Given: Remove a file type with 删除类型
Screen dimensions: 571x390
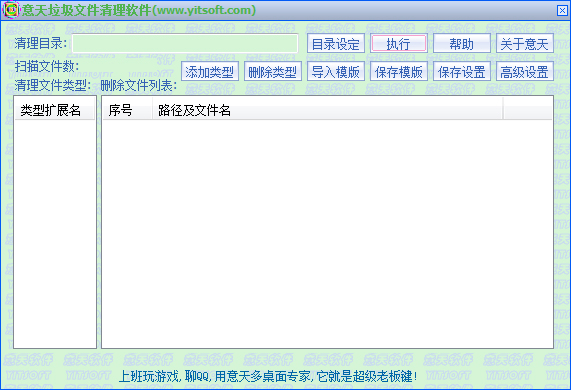Looking at the screenshot, I should click(x=273, y=71).
